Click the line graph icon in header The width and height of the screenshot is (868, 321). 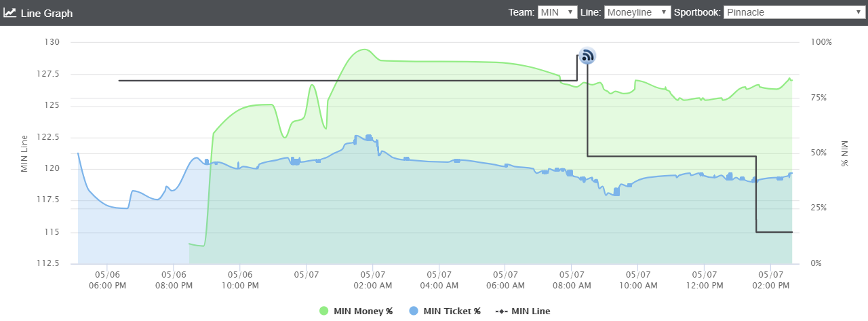pyautogui.click(x=10, y=13)
